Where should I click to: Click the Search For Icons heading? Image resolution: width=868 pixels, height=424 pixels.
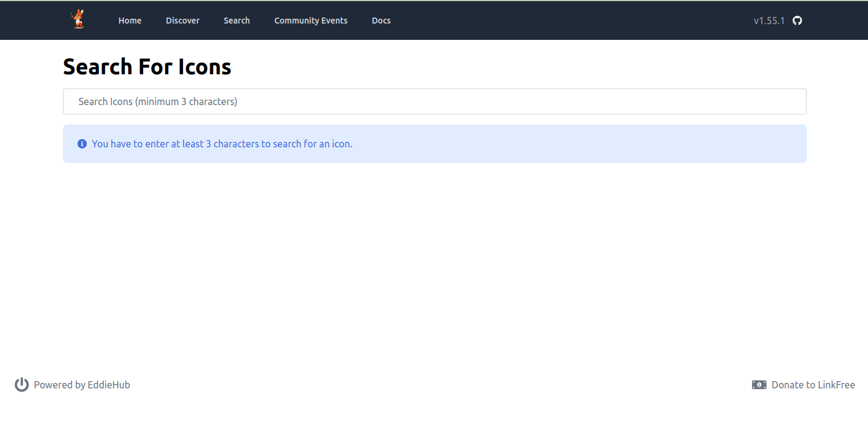[147, 66]
